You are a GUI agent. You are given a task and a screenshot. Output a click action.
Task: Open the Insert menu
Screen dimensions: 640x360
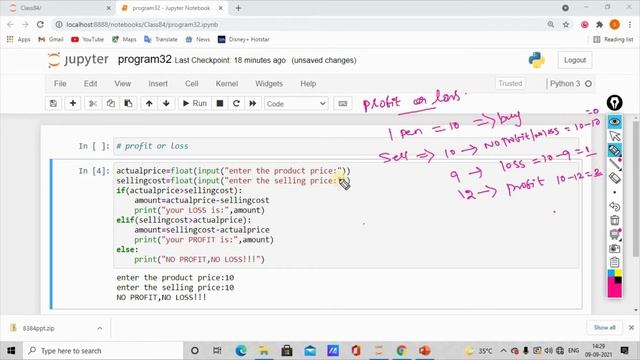158,84
